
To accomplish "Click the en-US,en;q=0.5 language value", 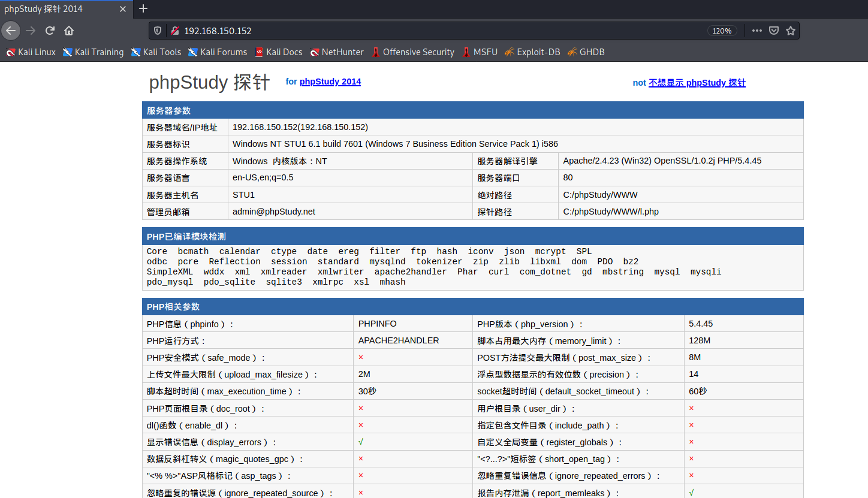I will pyautogui.click(x=263, y=177).
